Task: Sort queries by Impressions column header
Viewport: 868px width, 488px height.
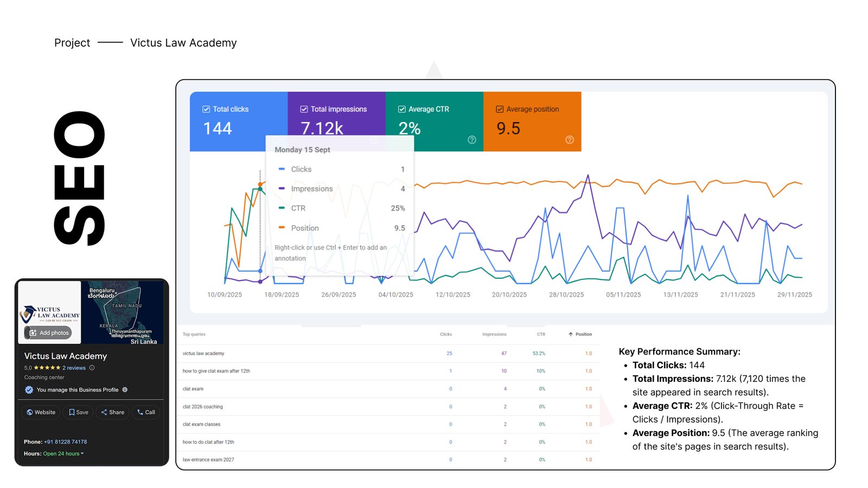Action: [494, 335]
